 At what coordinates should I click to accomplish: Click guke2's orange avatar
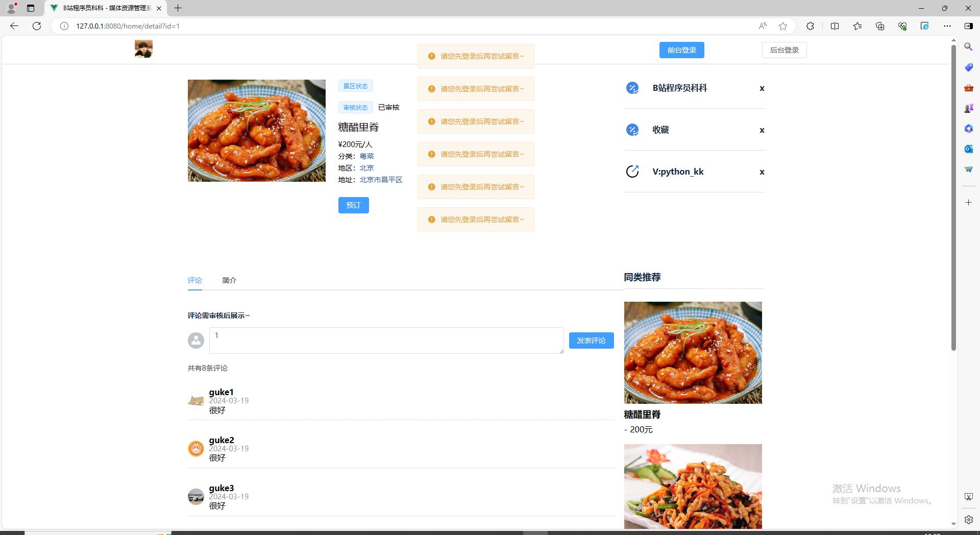[196, 449]
